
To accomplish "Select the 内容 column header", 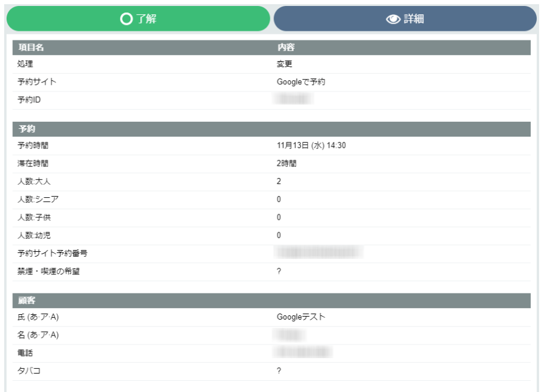I will (286, 48).
